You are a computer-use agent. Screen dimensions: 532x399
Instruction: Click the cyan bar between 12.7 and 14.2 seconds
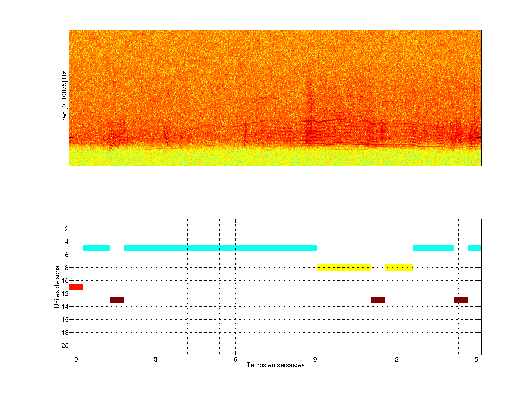[433, 248]
